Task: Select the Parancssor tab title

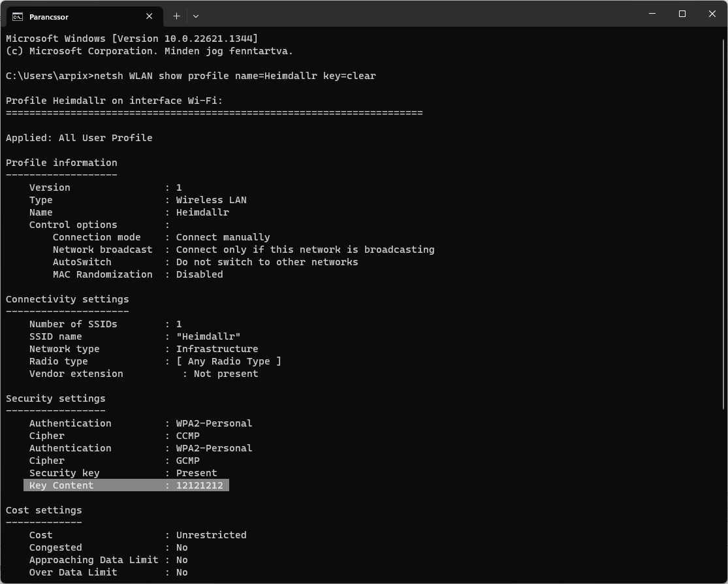Action: coord(49,16)
